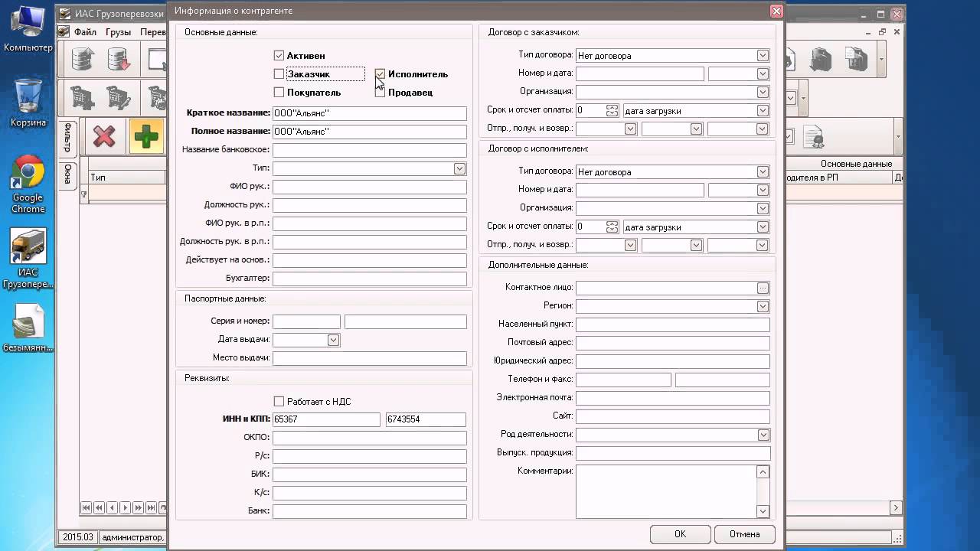
Task: Click the Отмена button
Action: tap(744, 534)
